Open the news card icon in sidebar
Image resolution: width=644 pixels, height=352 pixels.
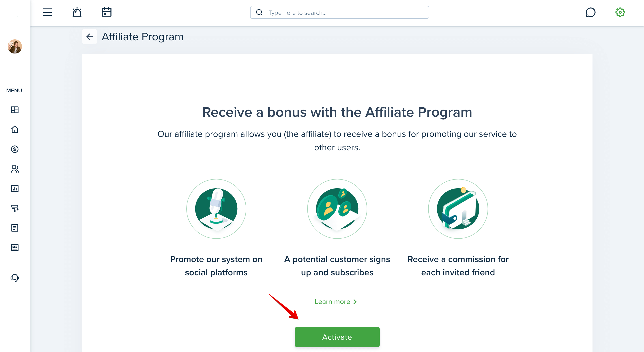click(x=15, y=247)
